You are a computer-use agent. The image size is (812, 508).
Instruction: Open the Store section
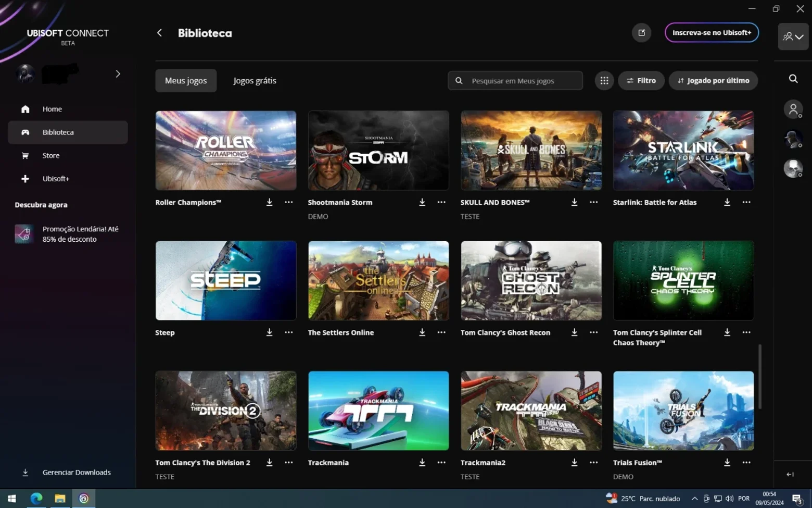click(68, 155)
